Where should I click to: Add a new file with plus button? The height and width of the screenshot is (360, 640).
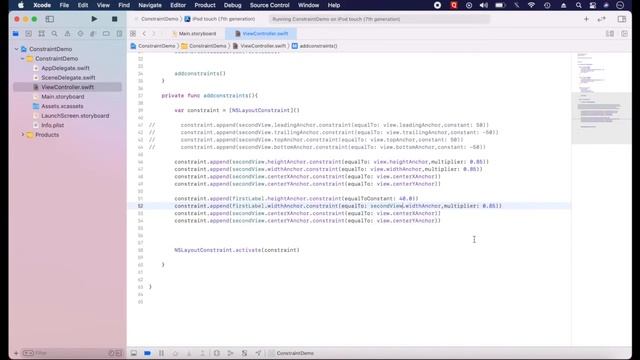click(x=16, y=353)
